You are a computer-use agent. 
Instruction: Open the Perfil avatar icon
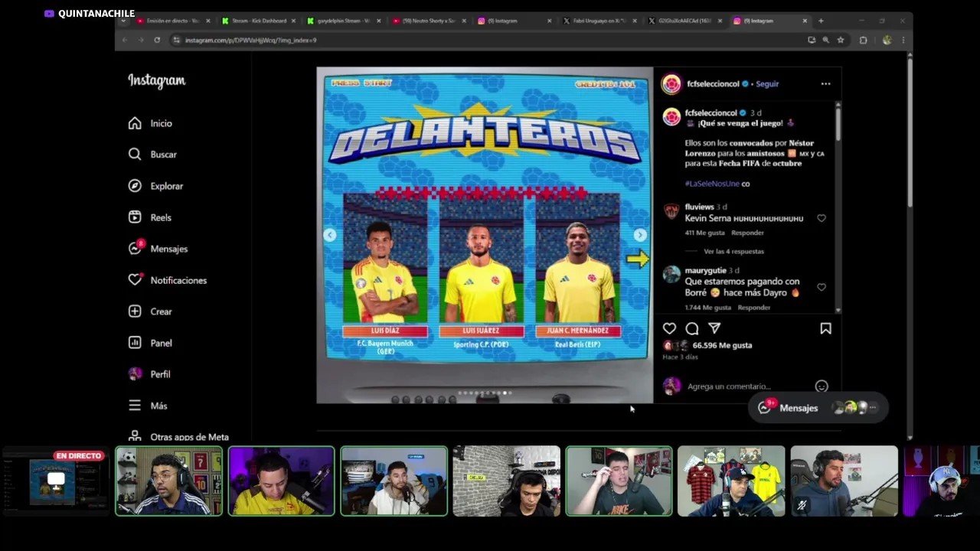pos(135,374)
